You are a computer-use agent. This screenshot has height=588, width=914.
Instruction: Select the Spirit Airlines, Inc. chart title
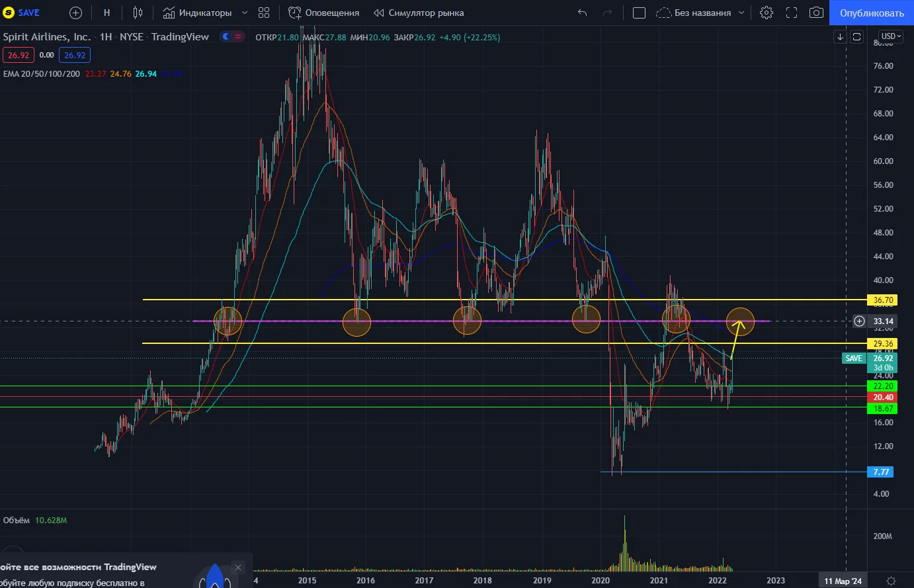[47, 37]
